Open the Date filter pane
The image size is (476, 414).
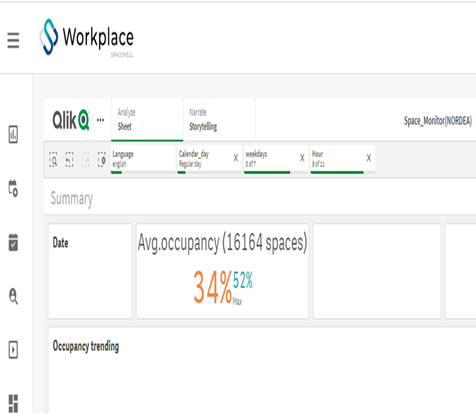[90, 271]
